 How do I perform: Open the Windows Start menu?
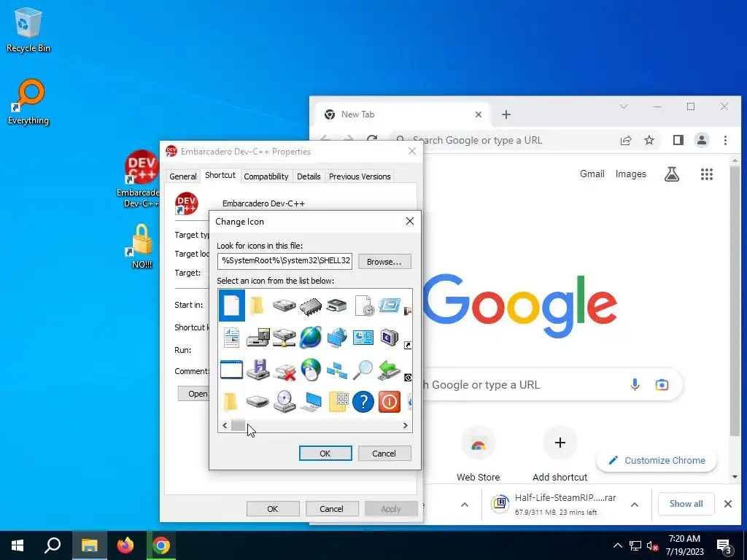tap(18, 545)
